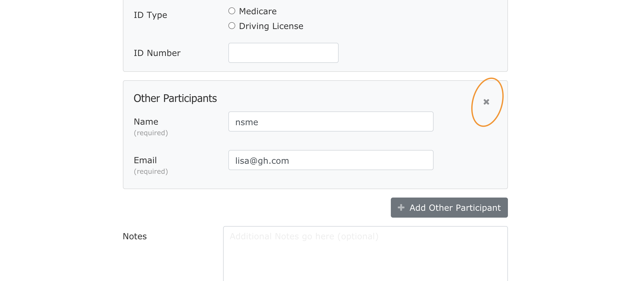The height and width of the screenshot is (281, 644).
Task: Click the Email field containing lisa@gh.com
Action: pyautogui.click(x=331, y=160)
